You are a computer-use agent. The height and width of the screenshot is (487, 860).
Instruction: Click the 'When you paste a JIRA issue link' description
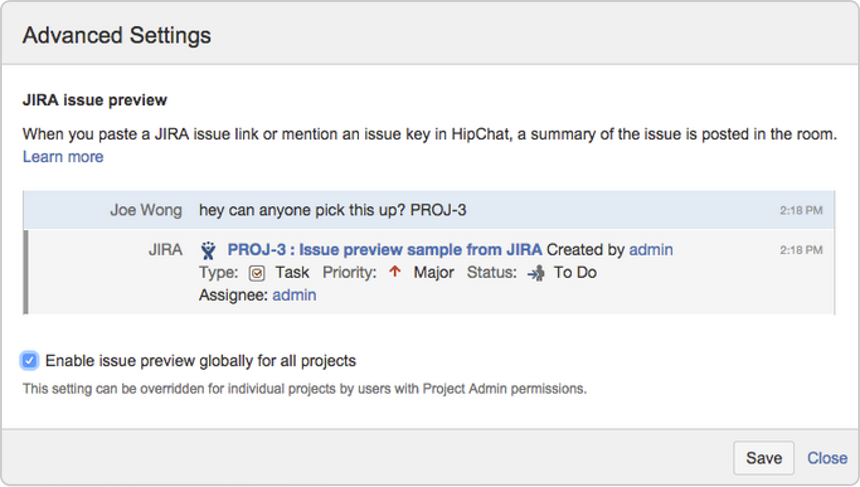[x=429, y=134]
